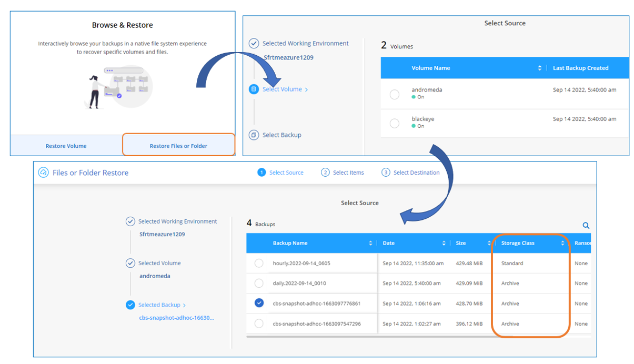Sort the backups by Date column
Image resolution: width=634 pixels, height=364 pixels.
(444, 244)
